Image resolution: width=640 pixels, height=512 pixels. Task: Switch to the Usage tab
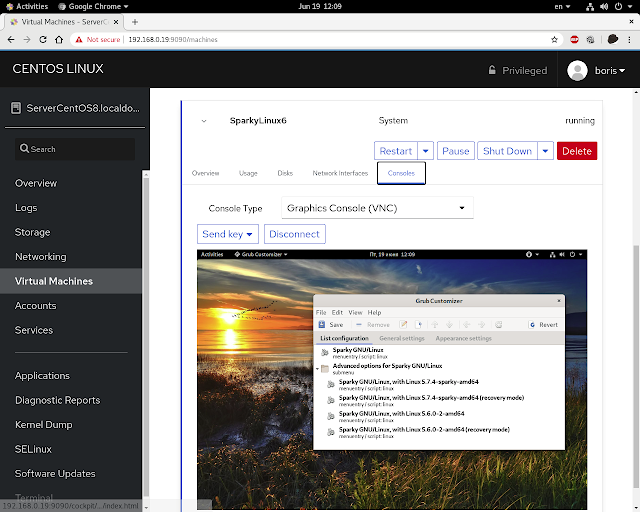click(248, 173)
